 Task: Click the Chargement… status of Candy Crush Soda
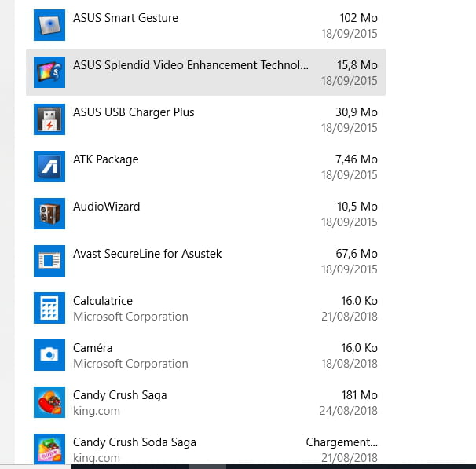click(342, 442)
